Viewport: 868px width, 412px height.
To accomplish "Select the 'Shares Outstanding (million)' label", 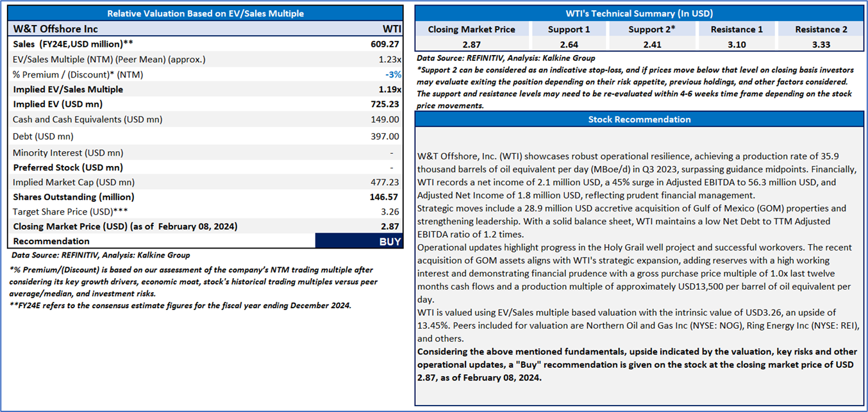I will (x=74, y=197).
